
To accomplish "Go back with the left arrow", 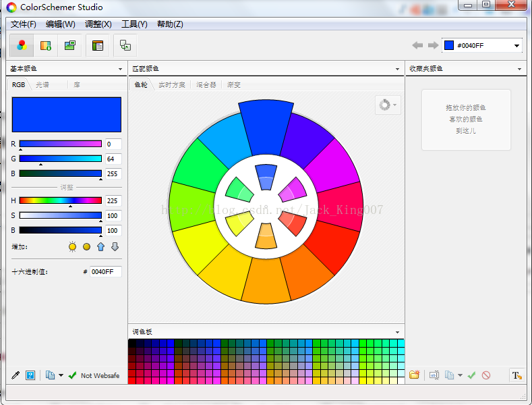I will pyautogui.click(x=417, y=45).
